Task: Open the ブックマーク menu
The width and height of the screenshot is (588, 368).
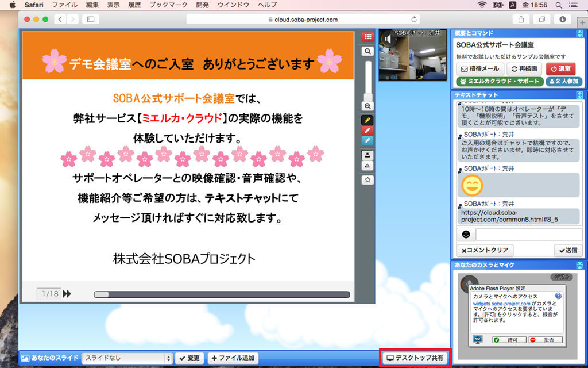Action: (168, 5)
